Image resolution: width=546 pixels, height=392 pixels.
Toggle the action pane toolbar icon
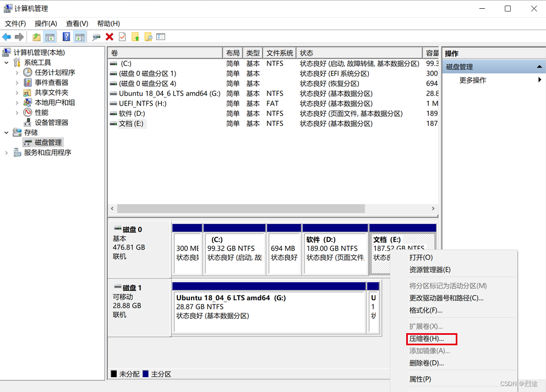tap(80, 36)
